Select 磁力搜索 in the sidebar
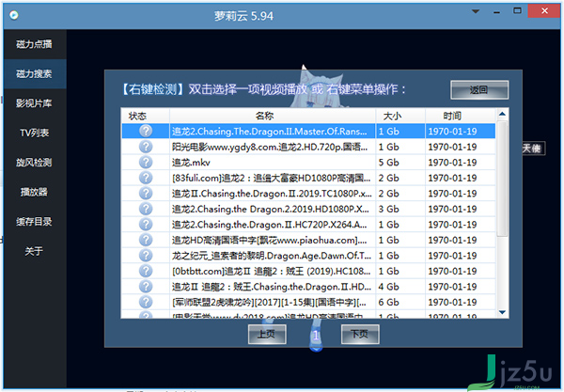This screenshot has height=392, width=564. [x=35, y=73]
